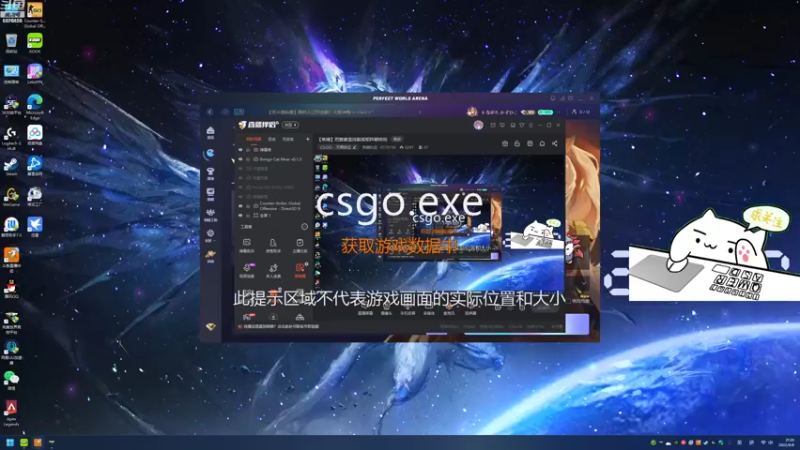Switch to the second scene tab
The width and height of the screenshot is (800, 450).
[272, 139]
